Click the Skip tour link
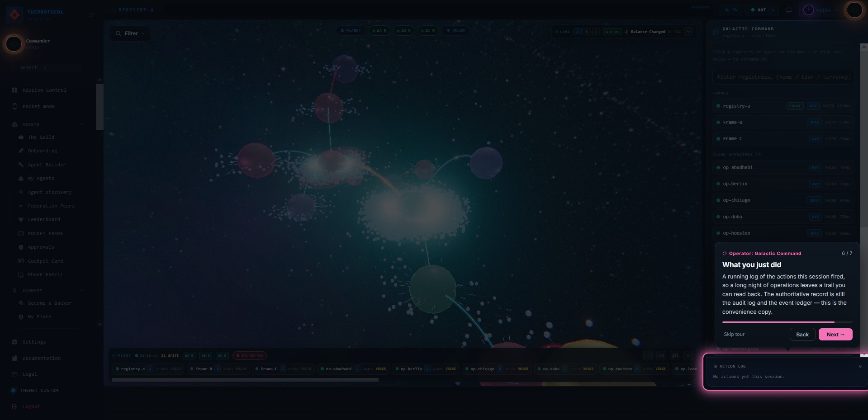Image resolution: width=868 pixels, height=420 pixels. pos(734,334)
